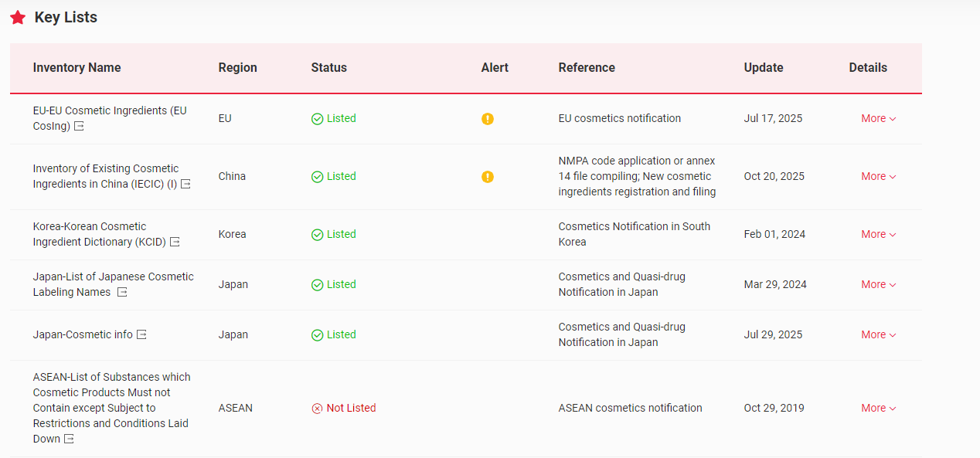The height and width of the screenshot is (458, 980).
Task: Expand More for Japanese Cosmetic Labeling Names
Action: click(x=879, y=285)
